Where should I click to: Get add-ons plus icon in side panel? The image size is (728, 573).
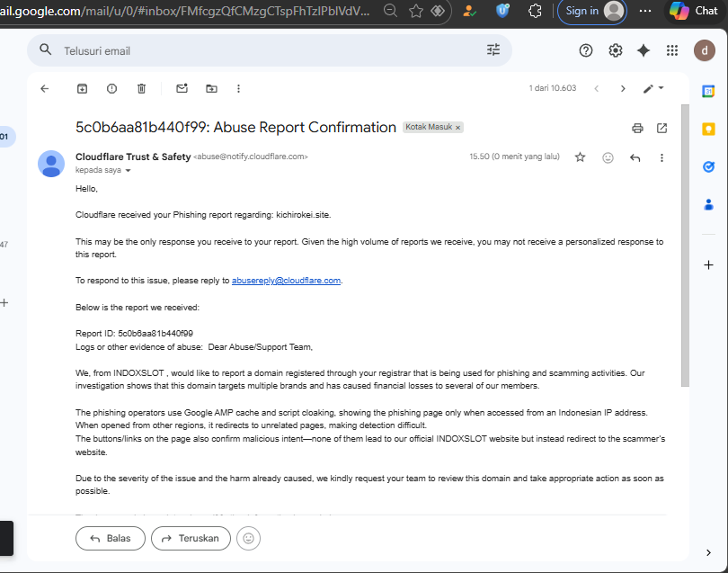pos(708,264)
